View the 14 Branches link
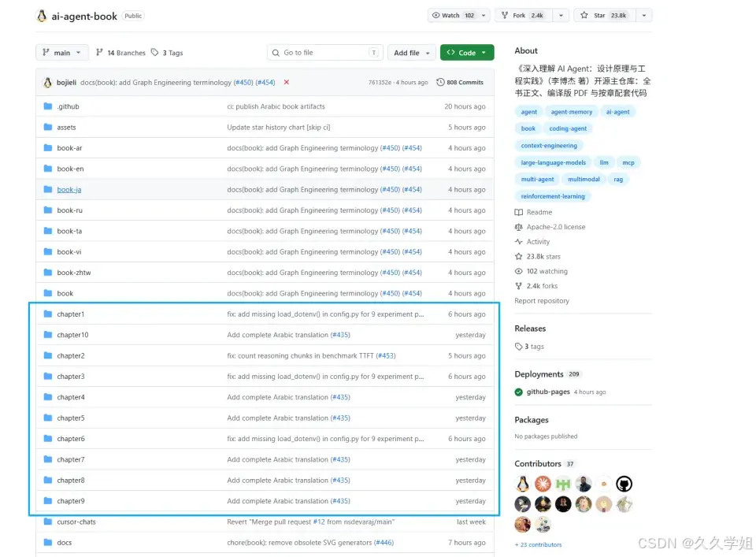 (120, 53)
